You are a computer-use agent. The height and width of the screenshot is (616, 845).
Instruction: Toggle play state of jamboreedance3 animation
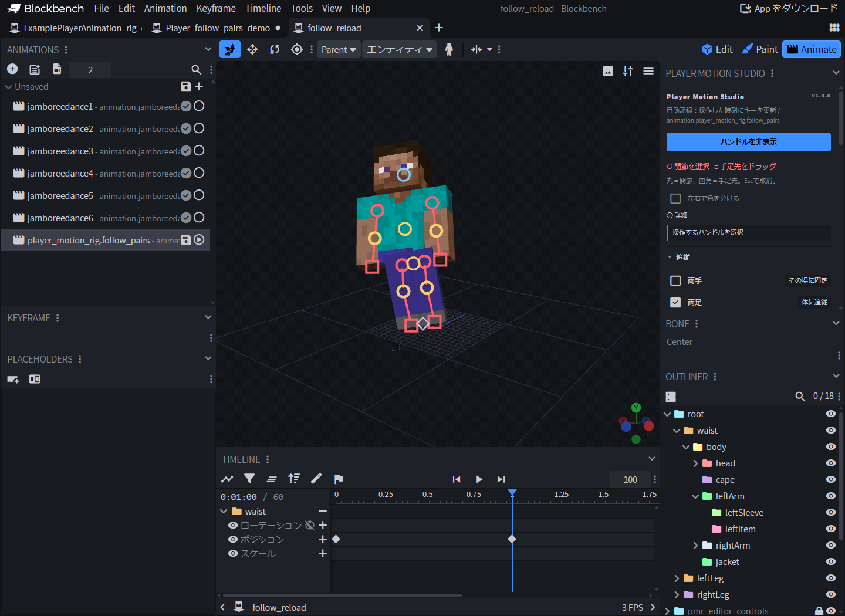coord(199,151)
